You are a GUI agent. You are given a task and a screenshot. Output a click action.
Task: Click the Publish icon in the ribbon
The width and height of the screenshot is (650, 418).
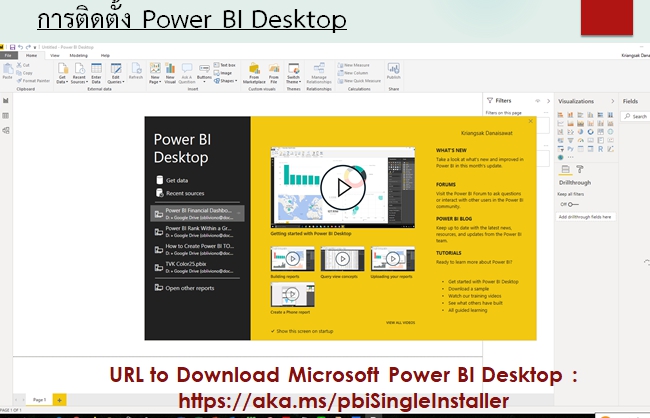[x=393, y=72]
